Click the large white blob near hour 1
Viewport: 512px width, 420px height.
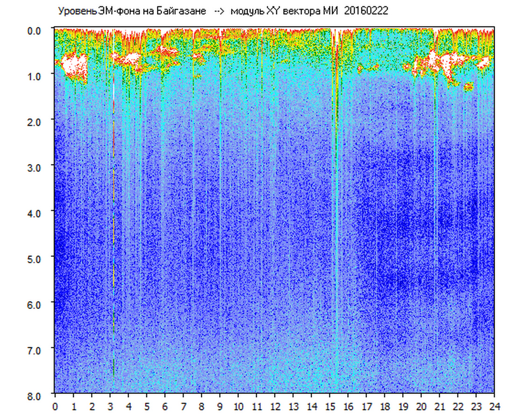click(75, 64)
